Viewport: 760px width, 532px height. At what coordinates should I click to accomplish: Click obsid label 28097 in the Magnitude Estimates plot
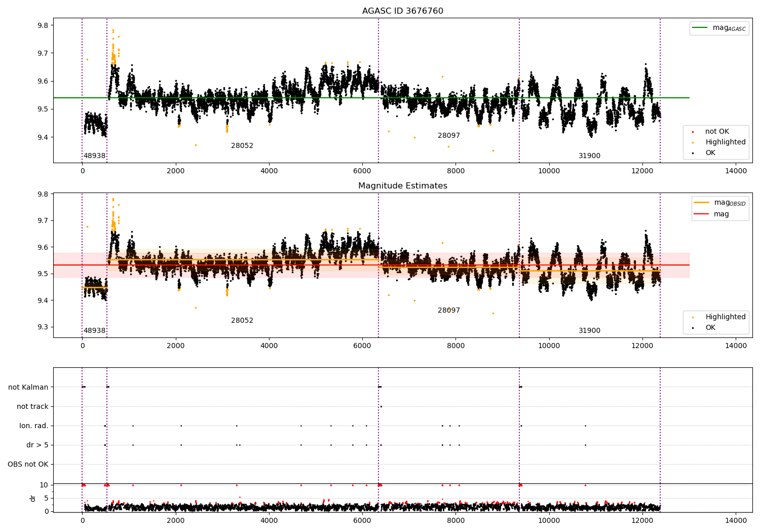[x=449, y=310]
